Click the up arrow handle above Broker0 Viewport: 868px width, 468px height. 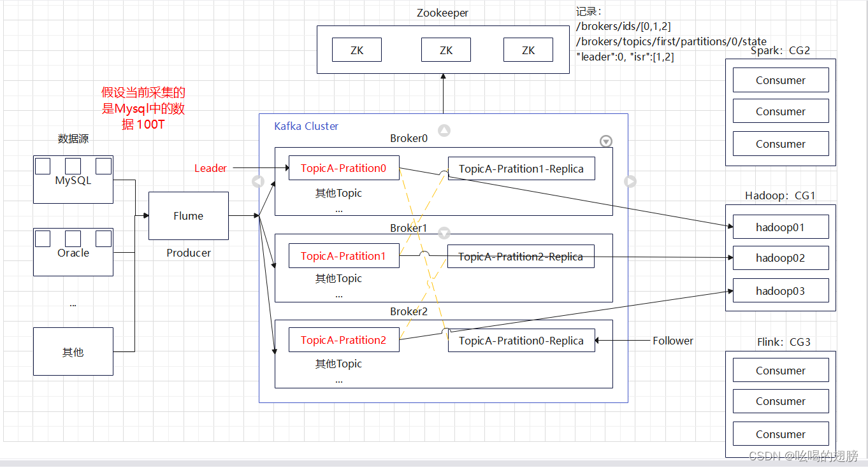click(444, 131)
